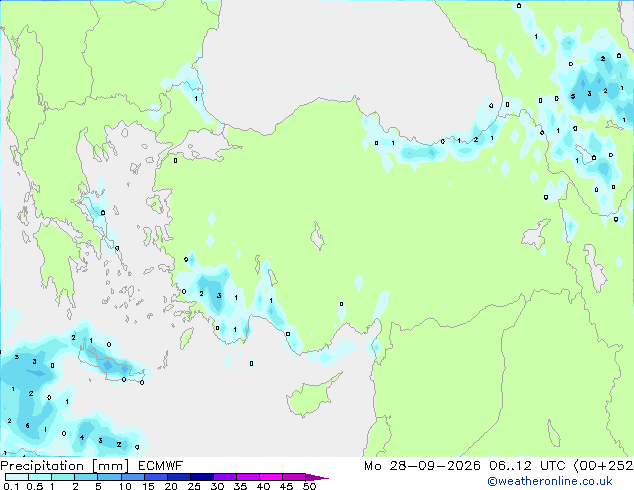Click the arrow tip above 50 on legend
This screenshot has height=490, width=634.
(317, 477)
